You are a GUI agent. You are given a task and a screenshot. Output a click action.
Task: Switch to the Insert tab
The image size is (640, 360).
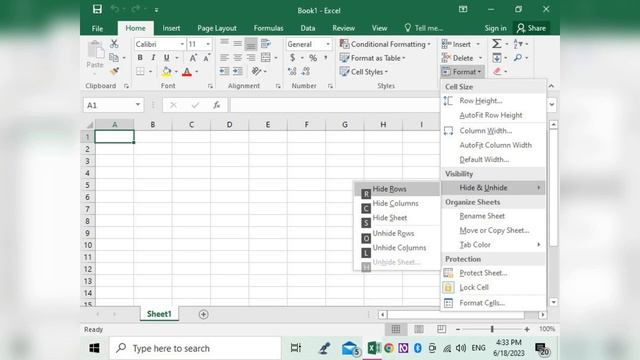[x=171, y=28]
